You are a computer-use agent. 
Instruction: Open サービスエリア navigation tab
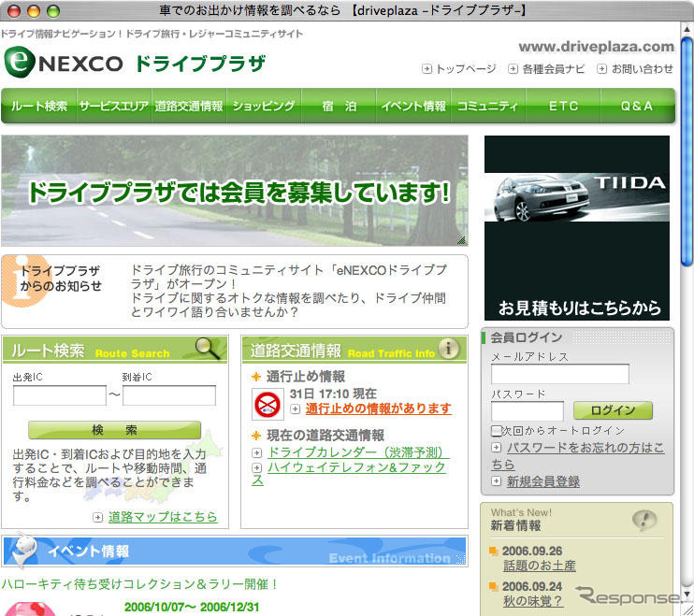[114, 107]
